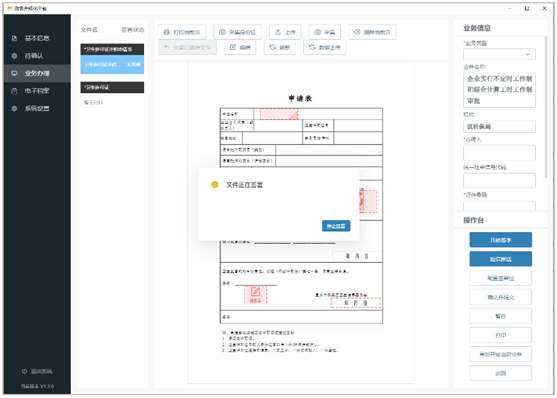Click the 确认并提交 button
Viewport: 557px width, 398px height.
[501, 297]
